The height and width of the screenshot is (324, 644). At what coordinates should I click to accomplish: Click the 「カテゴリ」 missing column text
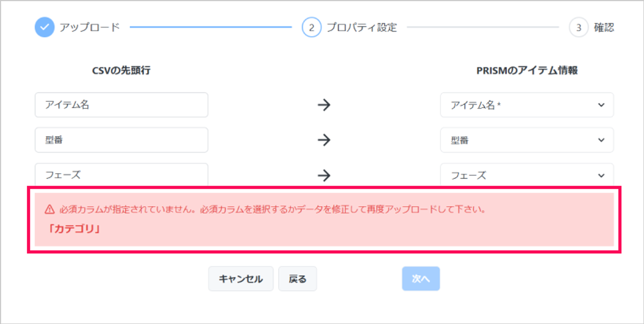[73, 228]
